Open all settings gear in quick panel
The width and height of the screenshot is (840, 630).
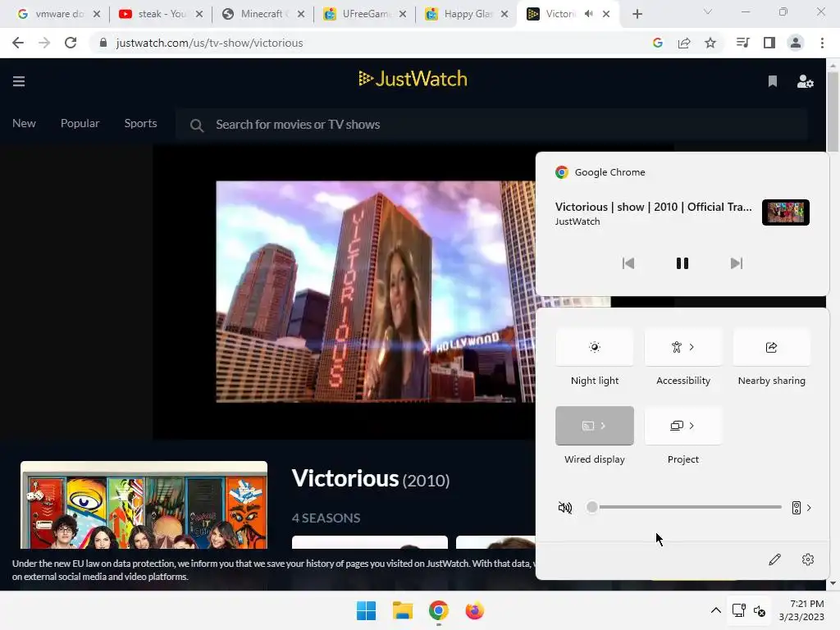pyautogui.click(x=808, y=559)
